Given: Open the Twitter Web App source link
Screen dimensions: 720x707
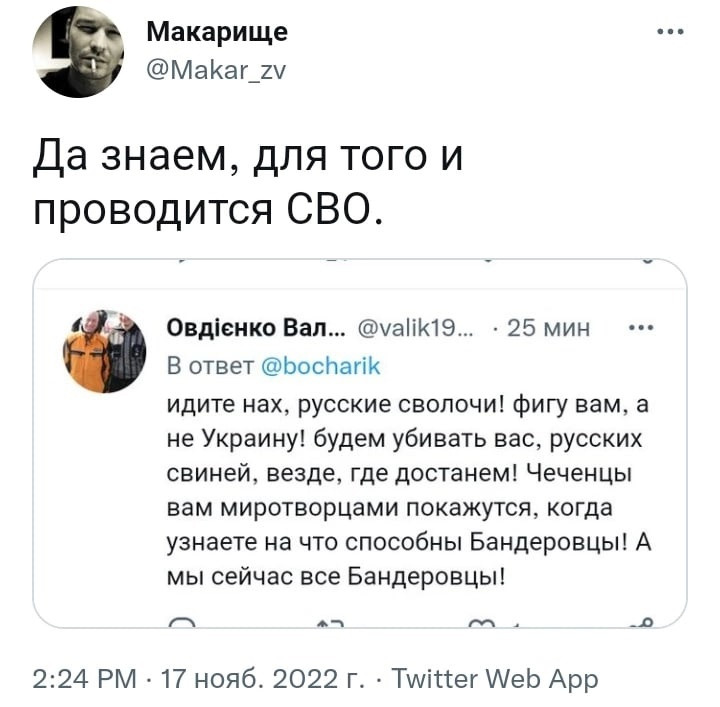Looking at the screenshot, I should (494, 680).
